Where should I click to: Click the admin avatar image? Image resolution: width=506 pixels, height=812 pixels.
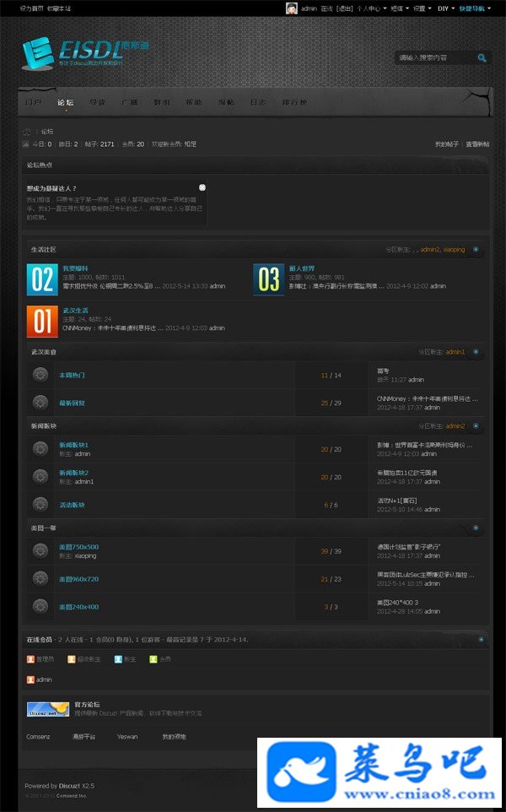[x=292, y=8]
